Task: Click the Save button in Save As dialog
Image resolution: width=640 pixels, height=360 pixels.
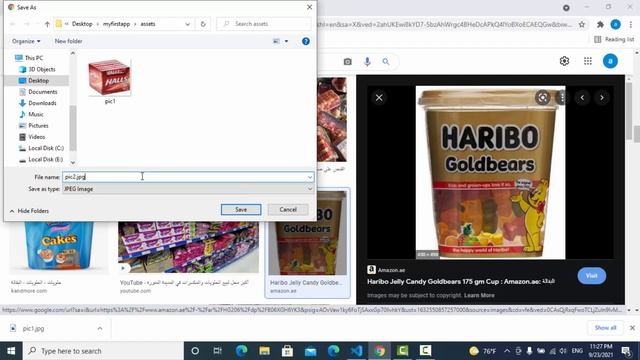Action: [x=241, y=209]
